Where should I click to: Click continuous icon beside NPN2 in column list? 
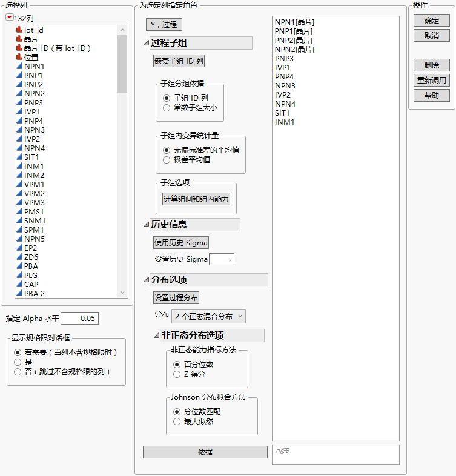(x=19, y=93)
